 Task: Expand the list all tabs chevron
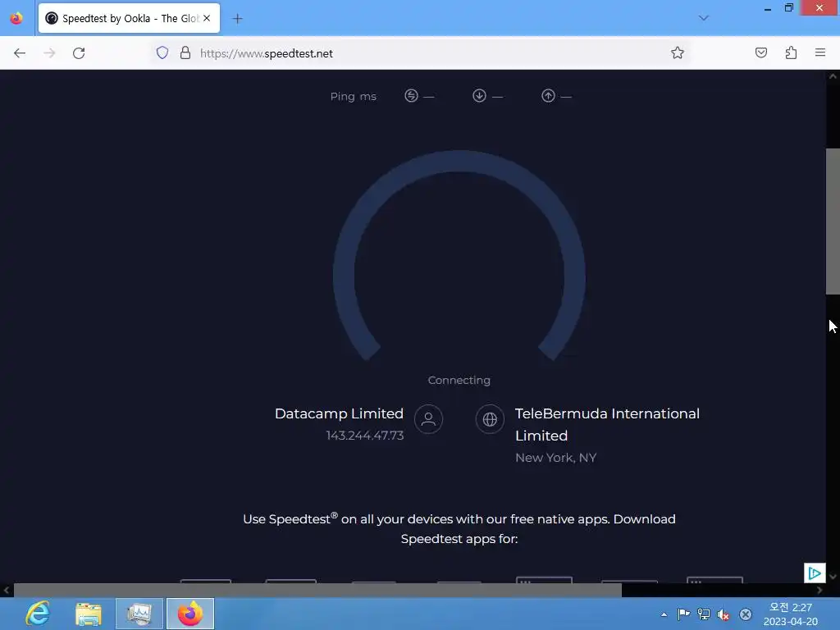[703, 18]
